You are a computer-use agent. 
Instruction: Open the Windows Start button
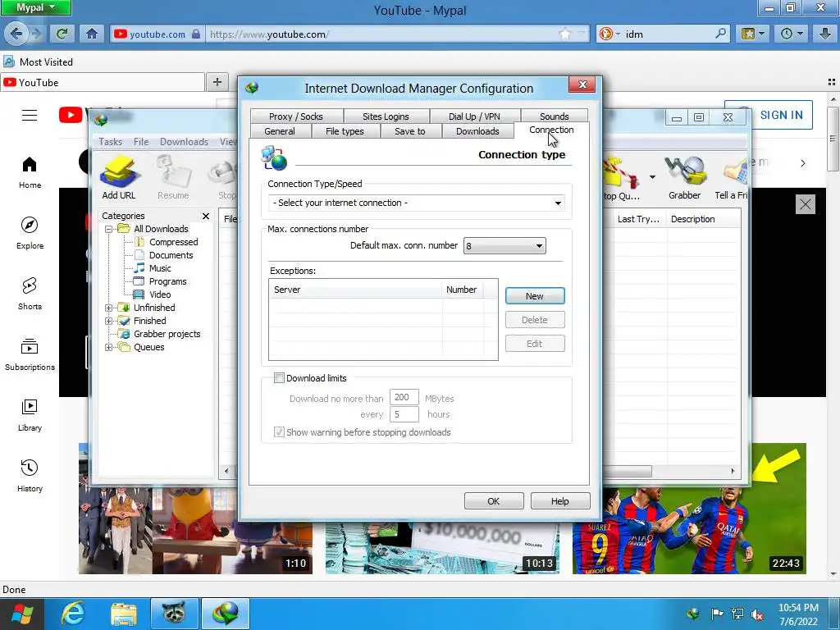[22, 614]
